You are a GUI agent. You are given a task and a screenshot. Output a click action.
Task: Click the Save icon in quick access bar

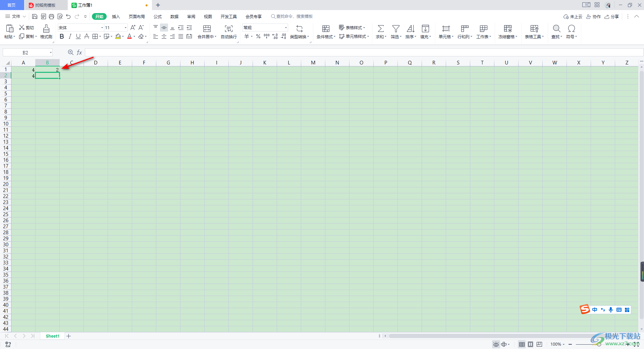(35, 16)
